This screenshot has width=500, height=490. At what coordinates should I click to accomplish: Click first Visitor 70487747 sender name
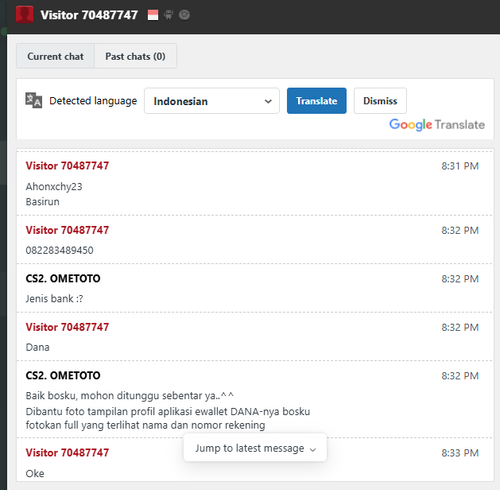pyautogui.click(x=67, y=166)
